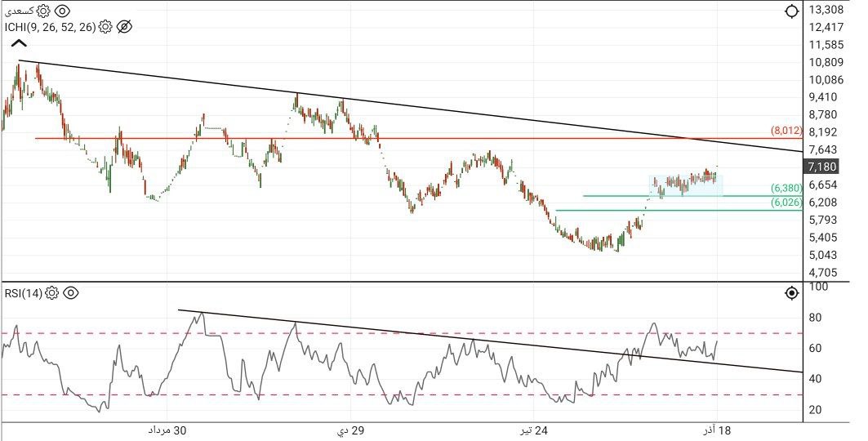
Task: Click the RSI(14) indicator label
Action: (x=23, y=293)
